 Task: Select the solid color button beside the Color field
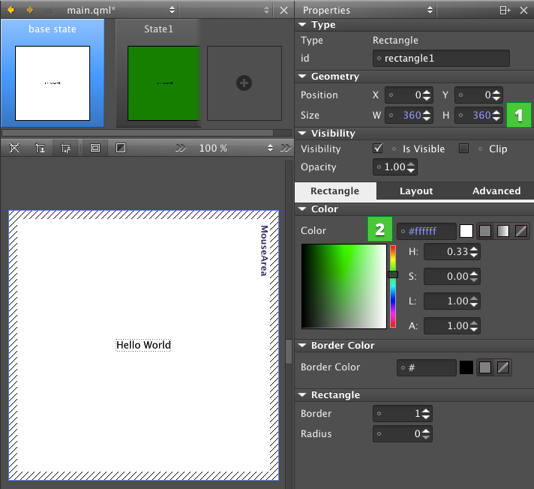(x=485, y=231)
